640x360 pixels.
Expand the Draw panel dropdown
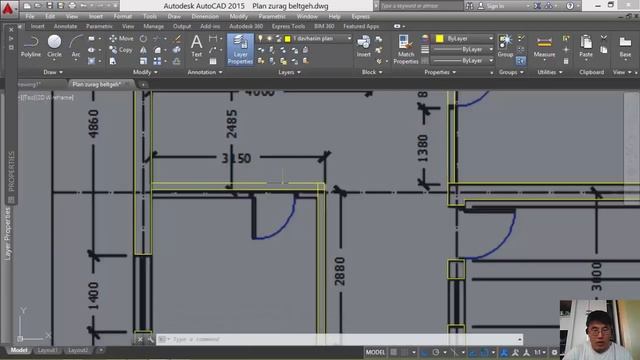[53, 72]
